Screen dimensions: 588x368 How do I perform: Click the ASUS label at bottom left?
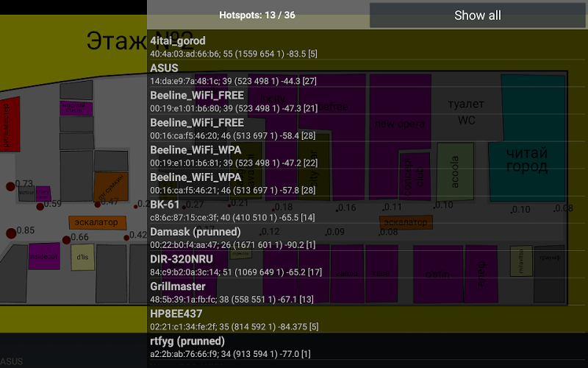pos(12,361)
